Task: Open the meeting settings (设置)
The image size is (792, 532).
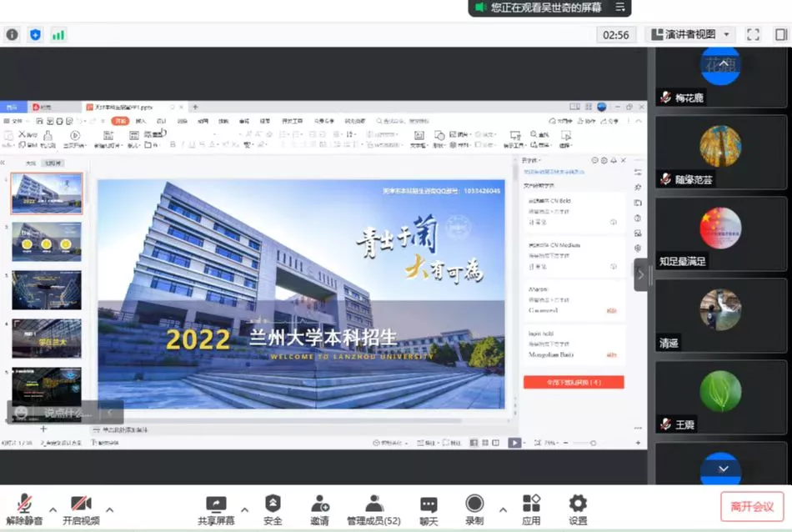Action: (x=578, y=509)
